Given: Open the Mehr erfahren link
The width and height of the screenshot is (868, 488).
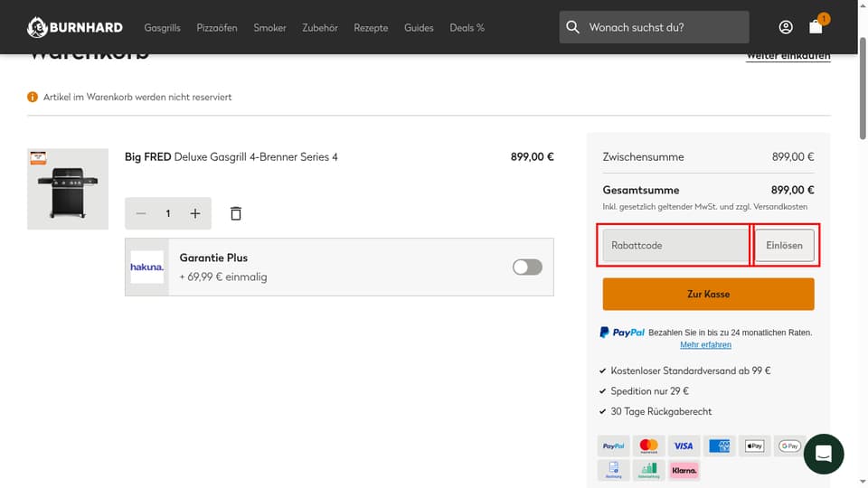Looking at the screenshot, I should click(705, 344).
